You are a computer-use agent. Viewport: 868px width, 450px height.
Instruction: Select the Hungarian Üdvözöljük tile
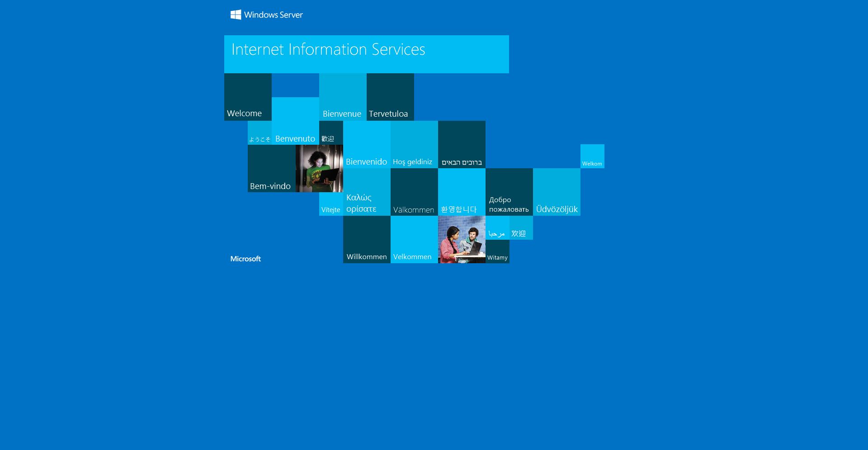557,192
